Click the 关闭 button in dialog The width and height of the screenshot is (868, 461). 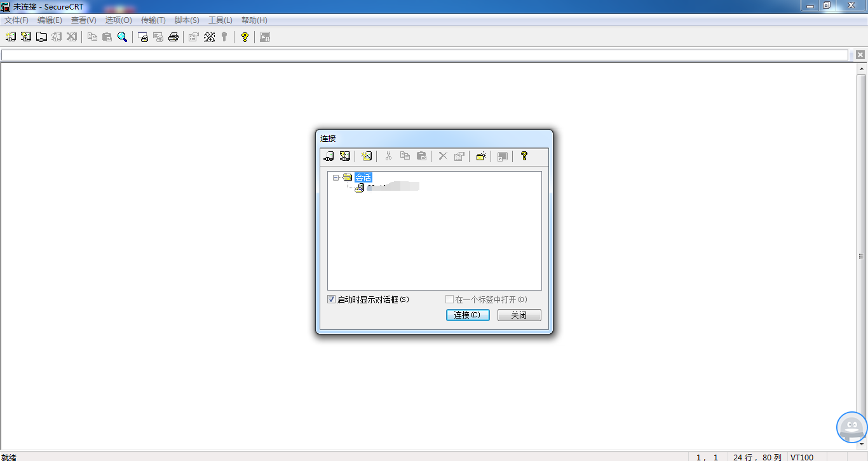[519, 315]
